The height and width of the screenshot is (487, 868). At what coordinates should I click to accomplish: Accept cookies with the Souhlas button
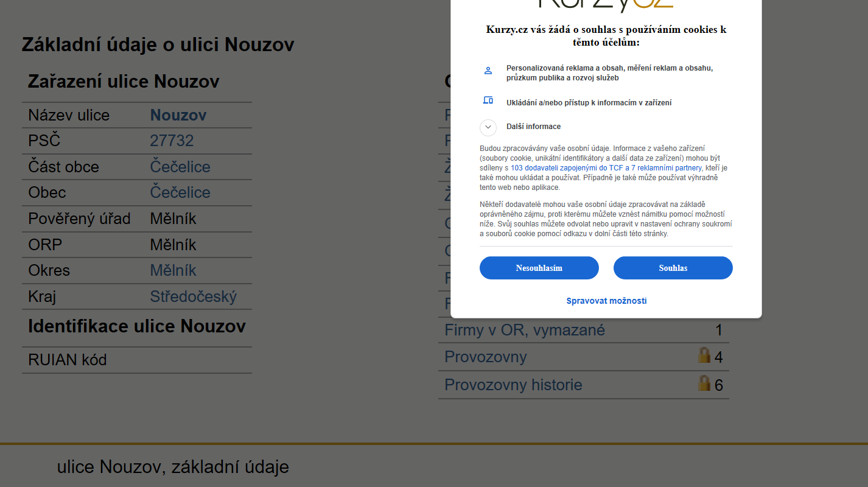673,268
